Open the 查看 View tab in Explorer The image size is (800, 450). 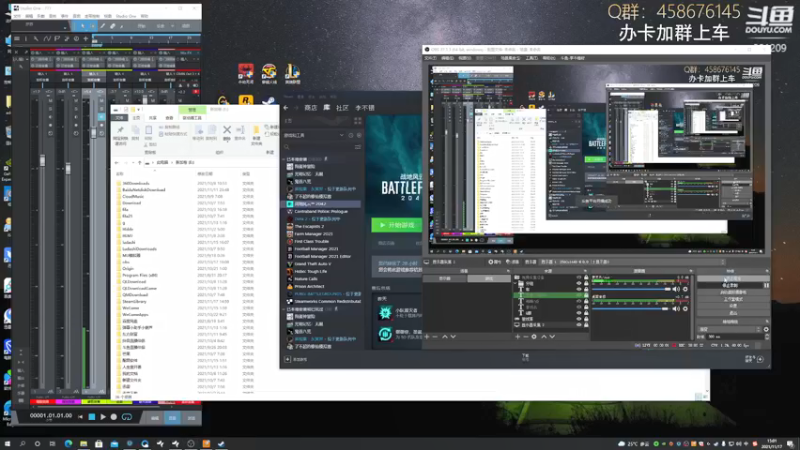(169, 118)
